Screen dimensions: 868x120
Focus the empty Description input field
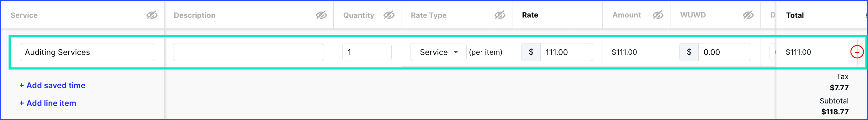coord(248,52)
